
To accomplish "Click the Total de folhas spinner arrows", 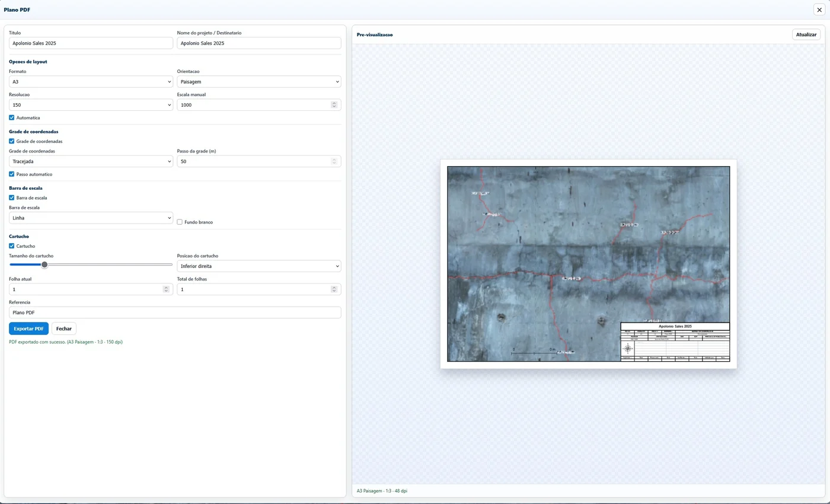I will pos(334,289).
